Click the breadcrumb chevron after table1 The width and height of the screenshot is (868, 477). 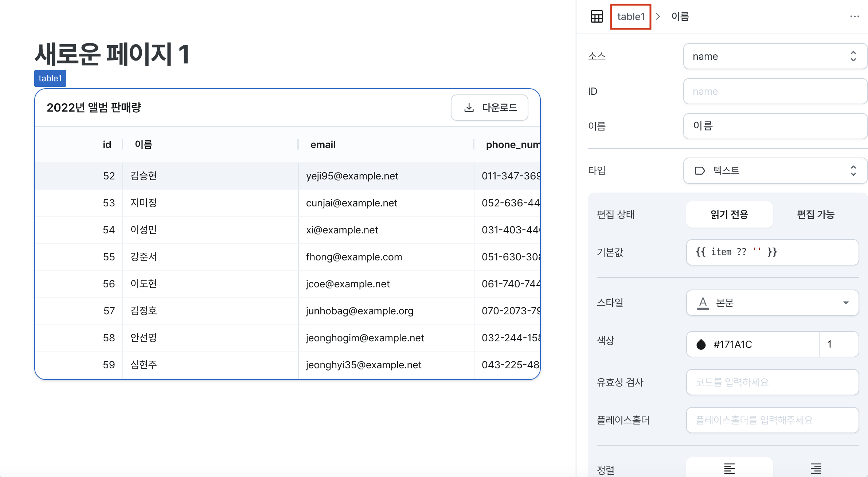tap(658, 16)
